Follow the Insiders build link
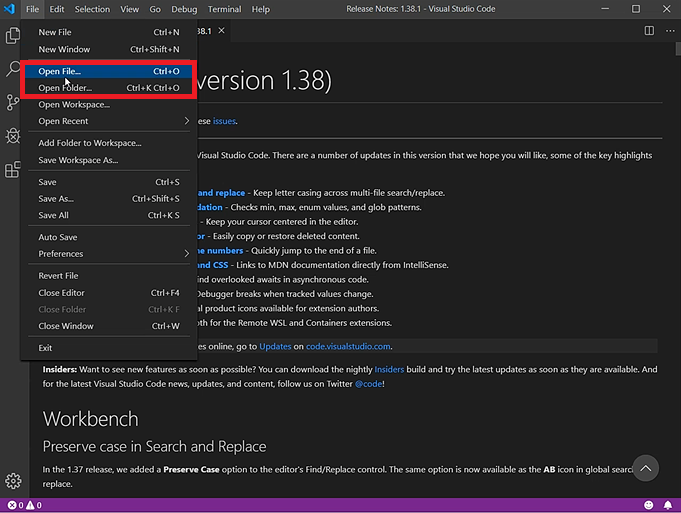The height and width of the screenshot is (513, 681). (389, 369)
